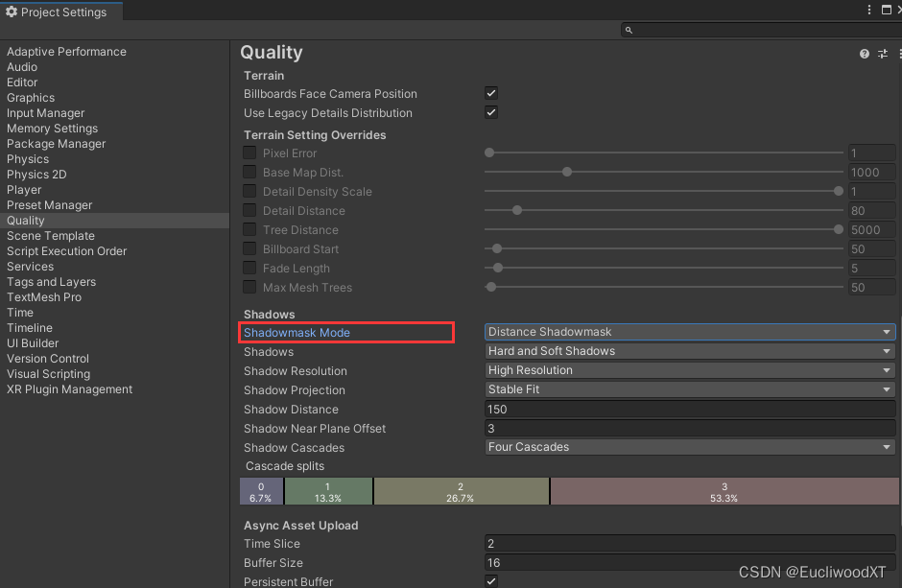Viewport: 902px width, 588px height.
Task: Open the Quality presets slider icon
Action: [883, 54]
